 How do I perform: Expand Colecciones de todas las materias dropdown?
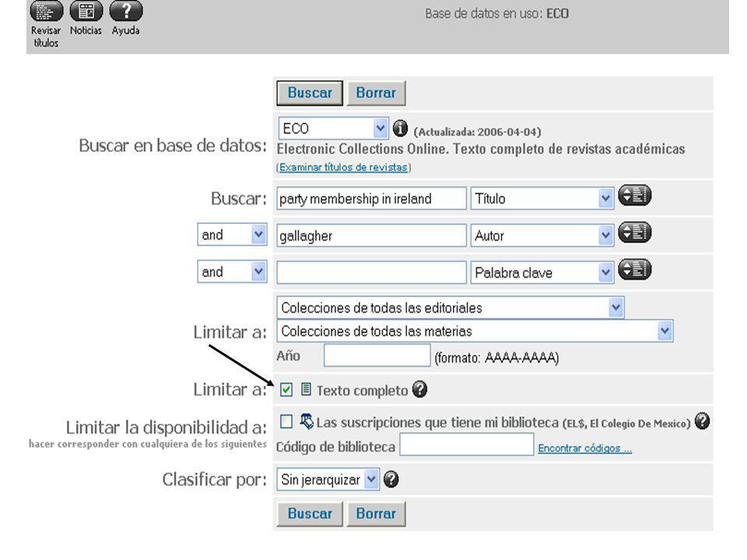point(475,331)
